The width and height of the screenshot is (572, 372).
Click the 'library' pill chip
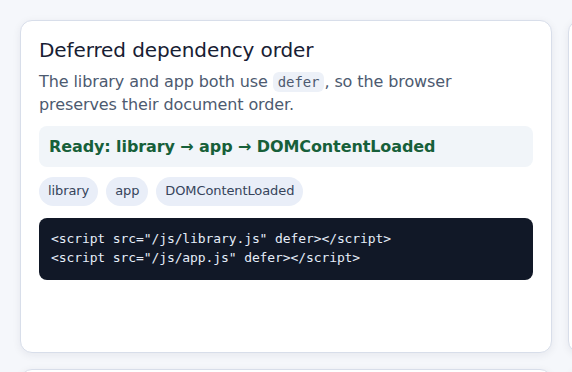point(69,191)
